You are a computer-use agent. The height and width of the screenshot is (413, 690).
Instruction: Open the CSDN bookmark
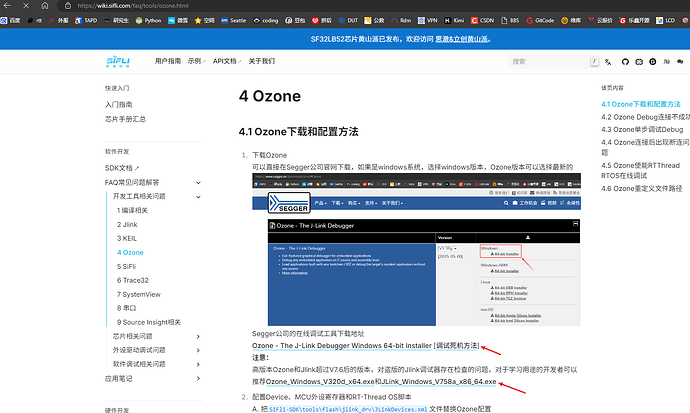pos(482,20)
